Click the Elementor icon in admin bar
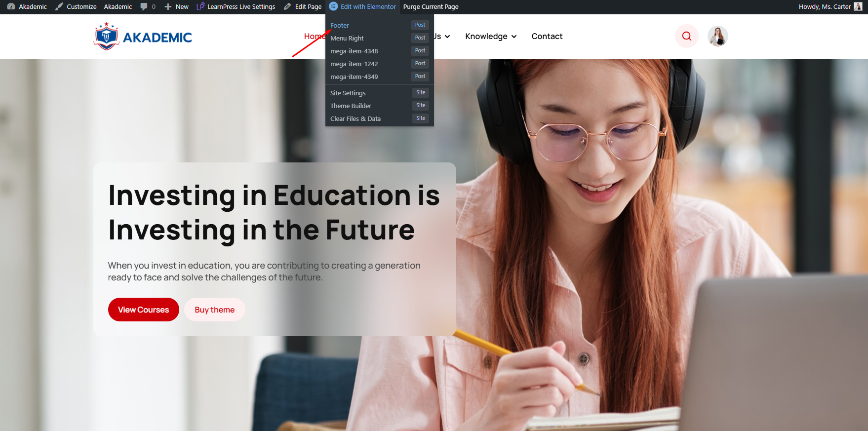Image resolution: width=868 pixels, height=431 pixels. (333, 7)
